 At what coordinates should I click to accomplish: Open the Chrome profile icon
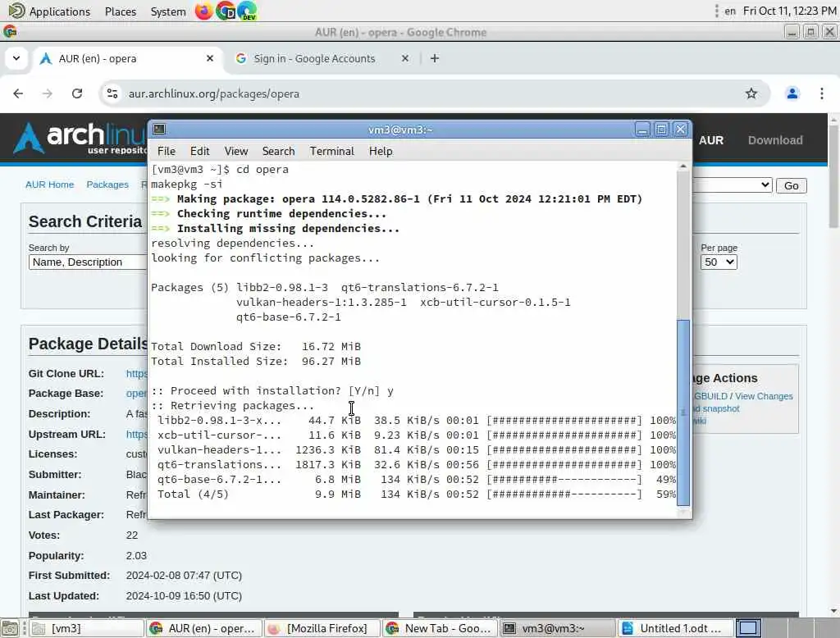(x=792, y=93)
